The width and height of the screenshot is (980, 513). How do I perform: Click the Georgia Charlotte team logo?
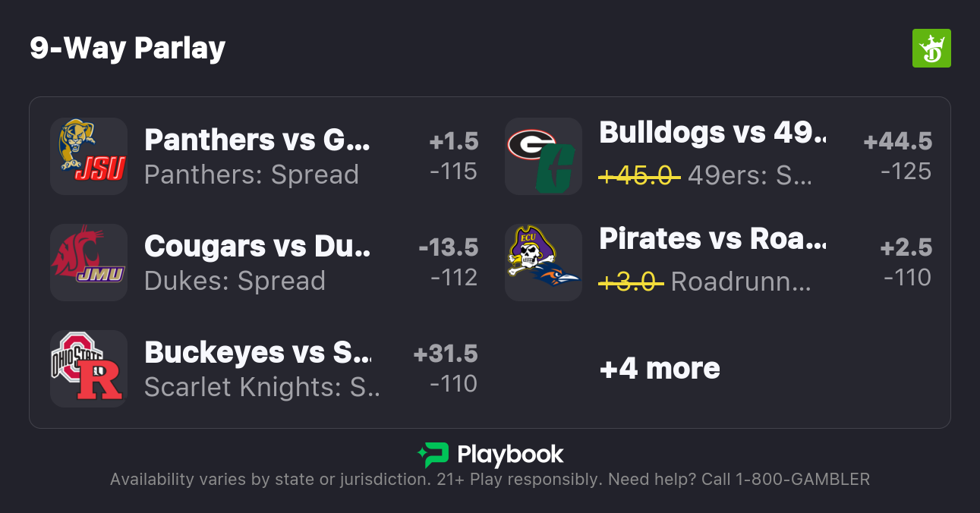pos(544,156)
